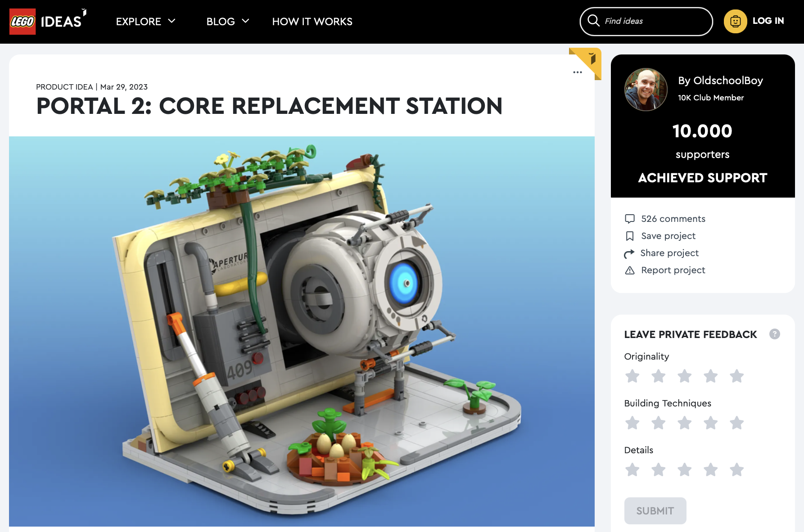Screen dimensions: 804x532
Task: Rate Details four stars
Action: click(x=711, y=469)
